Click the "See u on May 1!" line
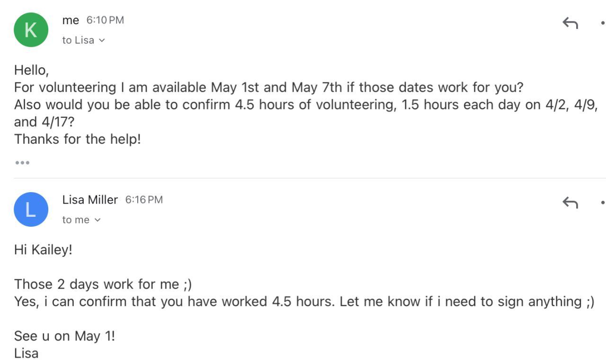The height and width of the screenshot is (364, 606). [64, 336]
